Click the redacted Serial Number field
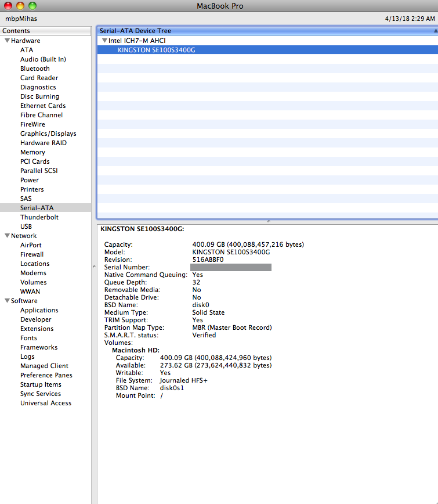438x504 pixels. (x=230, y=267)
